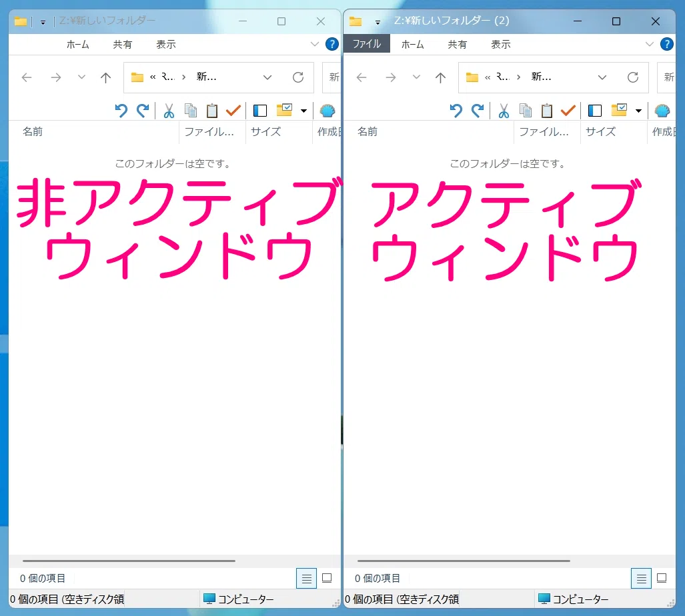Refresh the left window folder view
685x616 pixels.
point(298,77)
